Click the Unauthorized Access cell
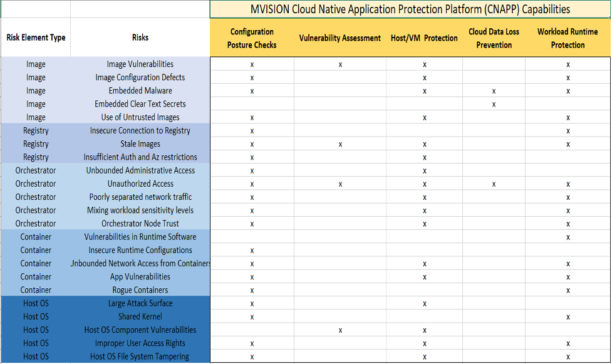612x364 pixels. (140, 184)
